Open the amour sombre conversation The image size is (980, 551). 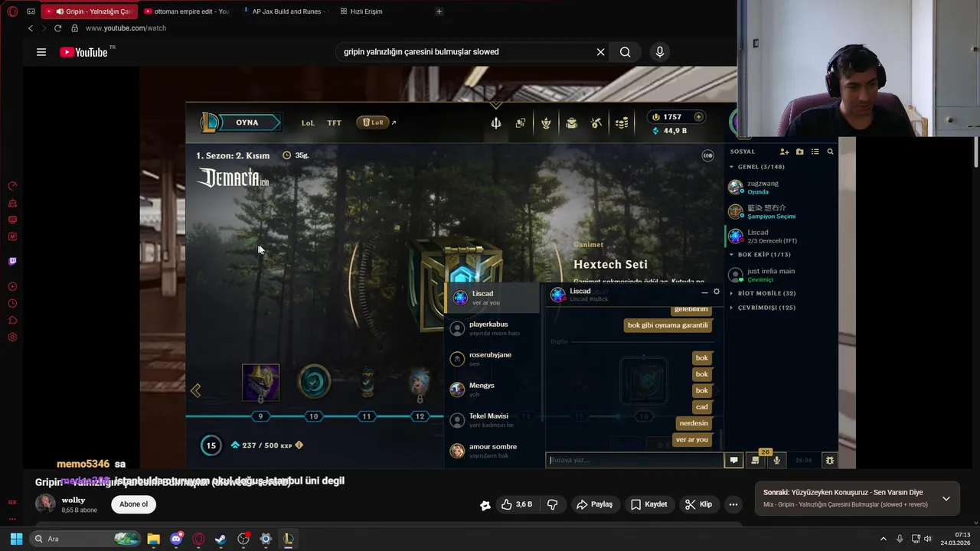492,451
